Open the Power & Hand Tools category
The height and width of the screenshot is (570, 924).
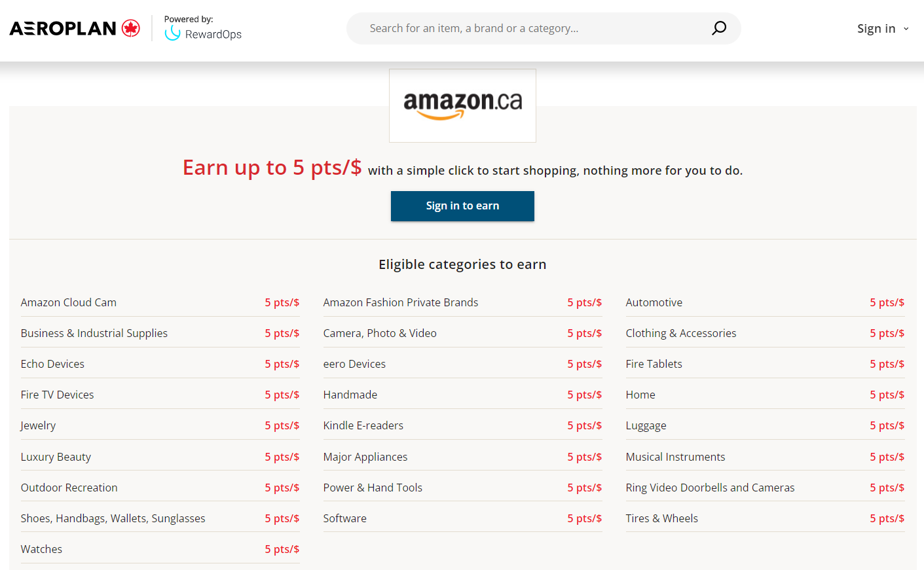tap(373, 487)
